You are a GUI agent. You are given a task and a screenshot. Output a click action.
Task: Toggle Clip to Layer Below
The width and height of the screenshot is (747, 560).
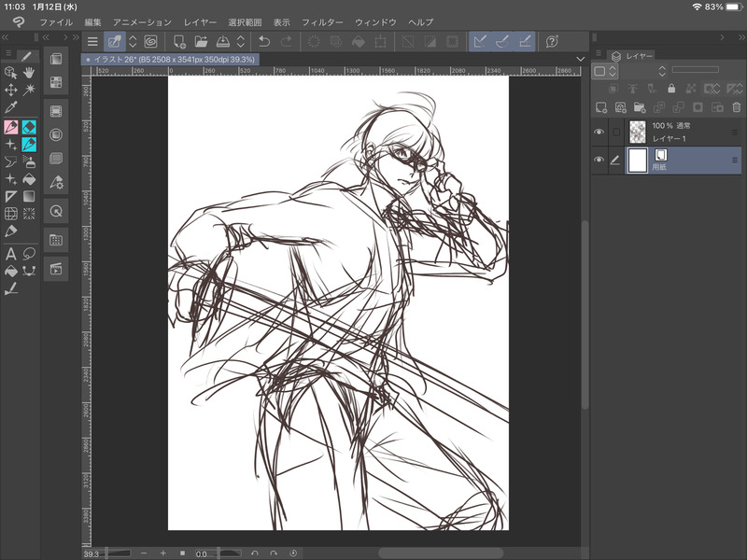click(613, 88)
